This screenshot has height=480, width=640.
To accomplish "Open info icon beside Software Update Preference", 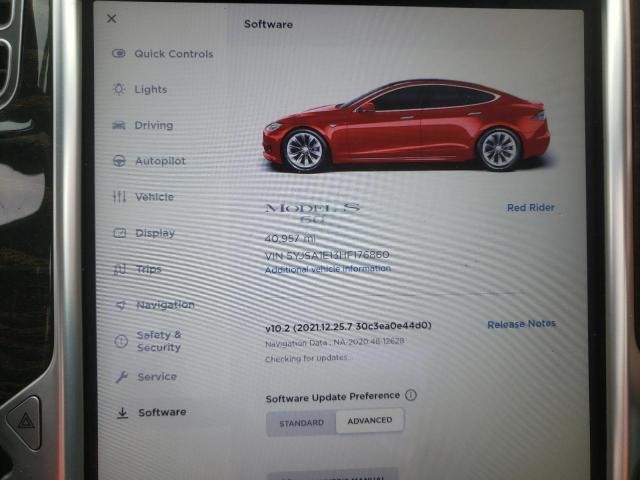I will pos(411,395).
